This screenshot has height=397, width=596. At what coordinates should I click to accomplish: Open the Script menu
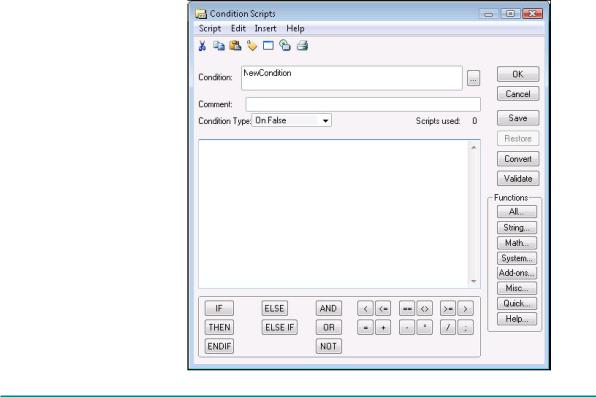(x=210, y=29)
